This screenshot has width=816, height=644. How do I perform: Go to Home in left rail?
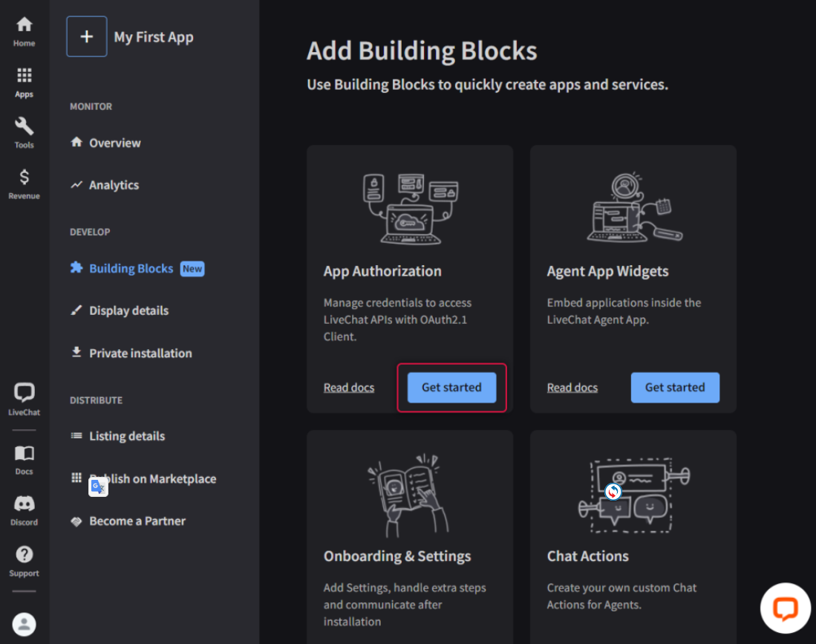pyautogui.click(x=24, y=31)
